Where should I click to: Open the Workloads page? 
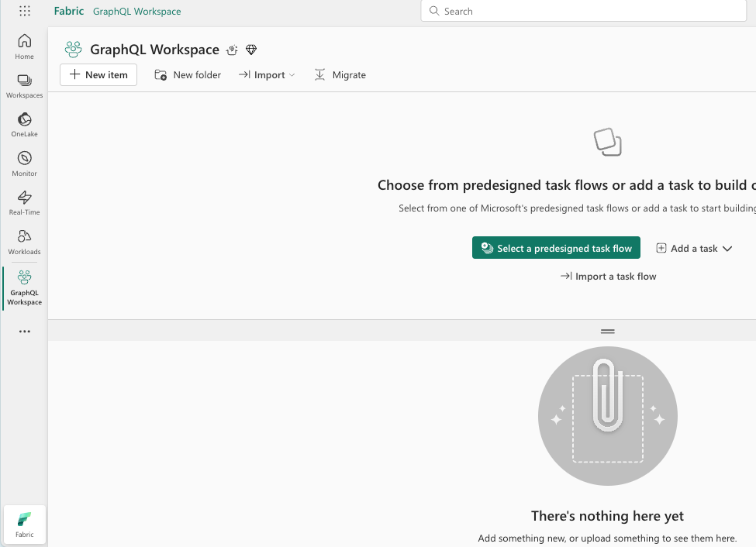tap(25, 243)
